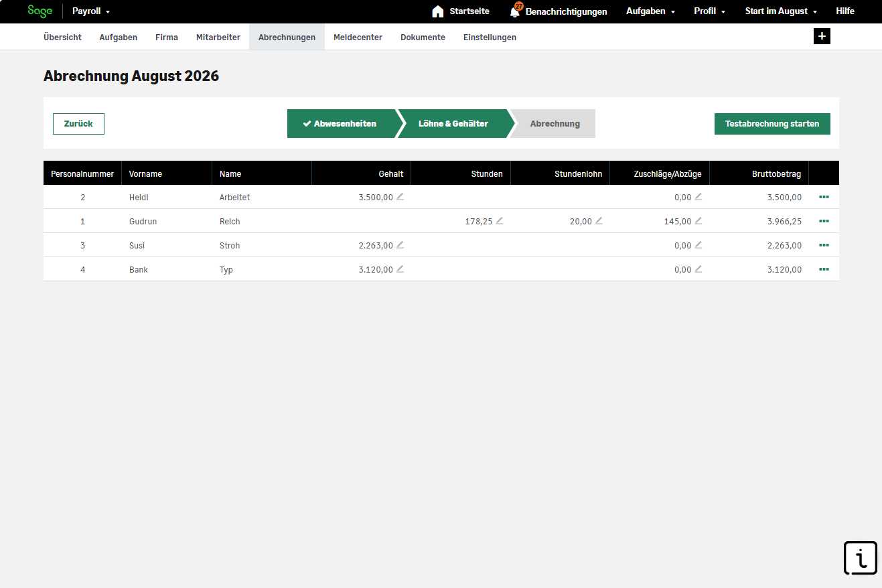The height and width of the screenshot is (588, 882).
Task: Click the black plus icon in the navigation bar
Action: point(822,36)
